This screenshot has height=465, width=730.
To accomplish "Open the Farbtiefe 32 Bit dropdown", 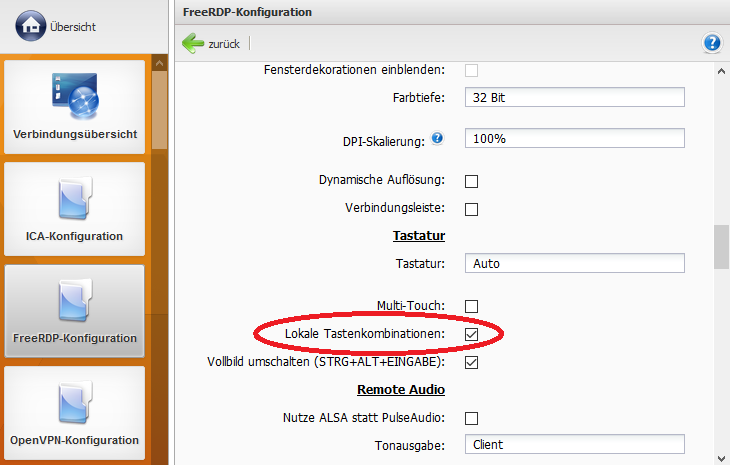I will click(574, 97).
